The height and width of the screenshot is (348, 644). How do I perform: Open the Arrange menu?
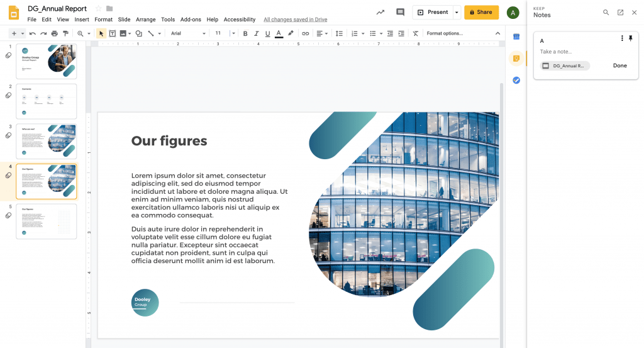tap(145, 20)
